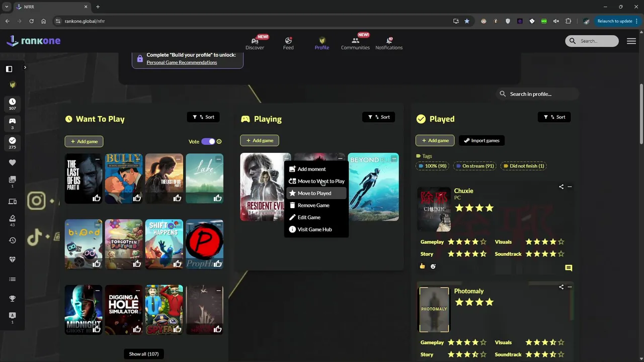Toggle the sidebar panel layout icon
Viewport: 644px width, 362px height.
9,69
